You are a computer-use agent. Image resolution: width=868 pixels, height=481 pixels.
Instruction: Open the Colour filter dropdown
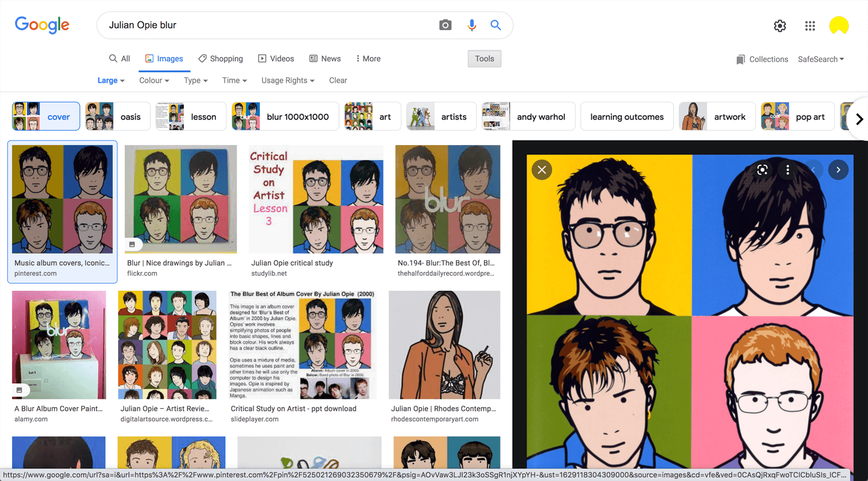pos(154,80)
